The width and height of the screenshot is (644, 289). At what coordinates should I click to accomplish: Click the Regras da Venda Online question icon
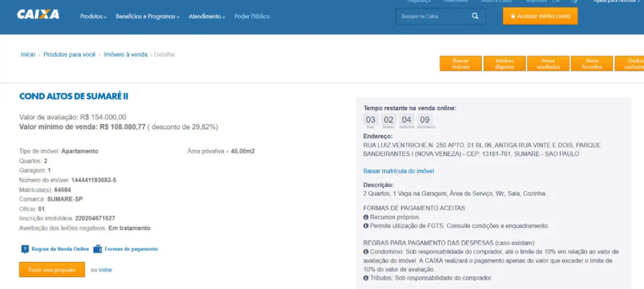point(25,249)
